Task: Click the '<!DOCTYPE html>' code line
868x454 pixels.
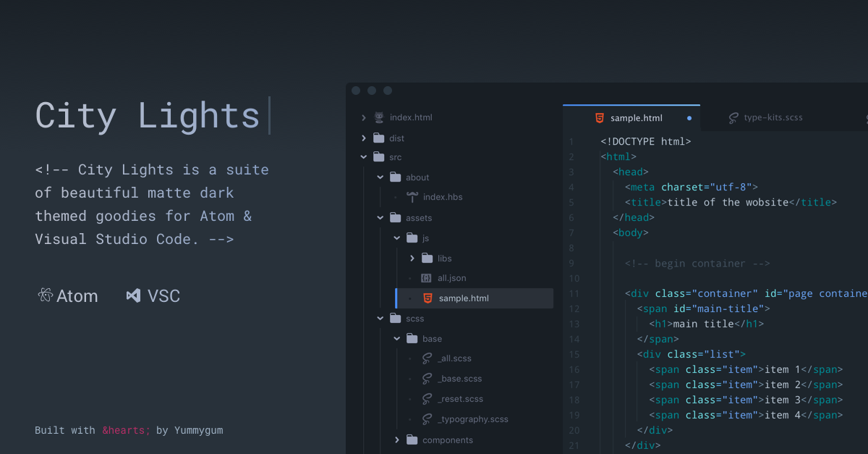Action: pos(645,142)
